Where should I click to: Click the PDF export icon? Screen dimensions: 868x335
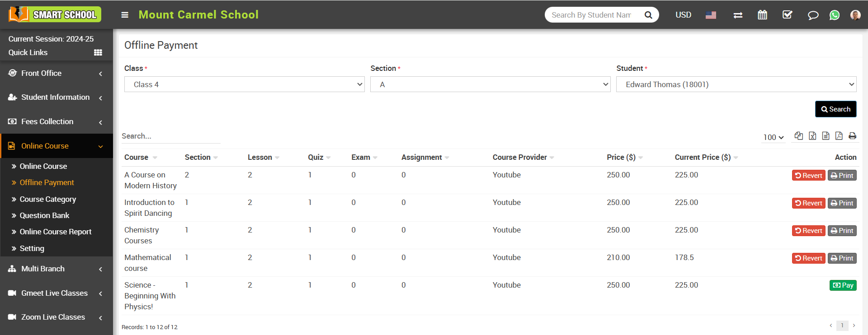(839, 136)
